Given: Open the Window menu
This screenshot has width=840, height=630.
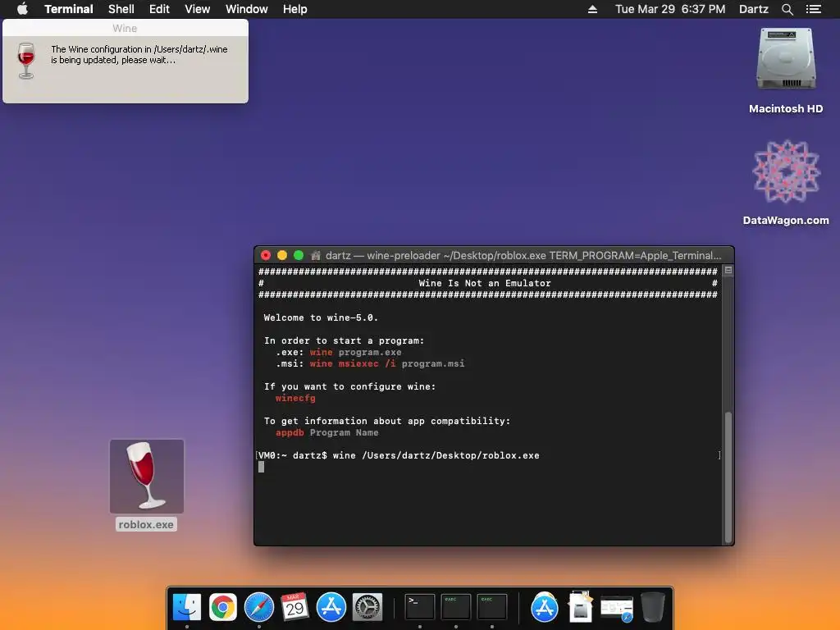Looking at the screenshot, I should pyautogui.click(x=246, y=9).
